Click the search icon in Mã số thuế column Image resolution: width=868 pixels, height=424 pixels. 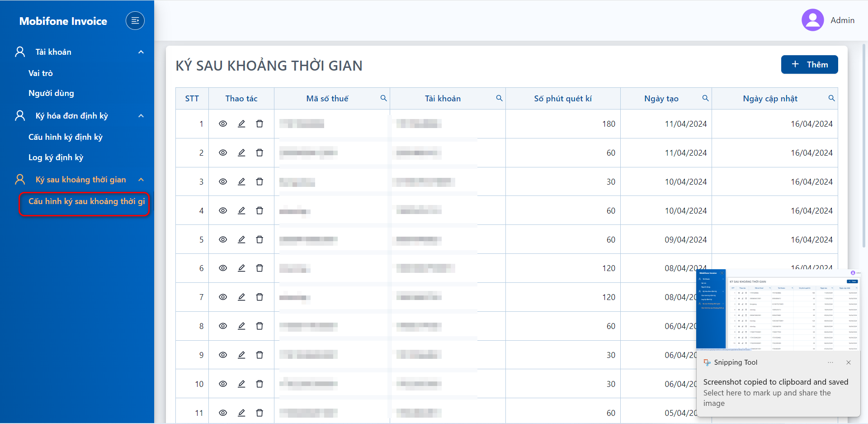(x=383, y=98)
